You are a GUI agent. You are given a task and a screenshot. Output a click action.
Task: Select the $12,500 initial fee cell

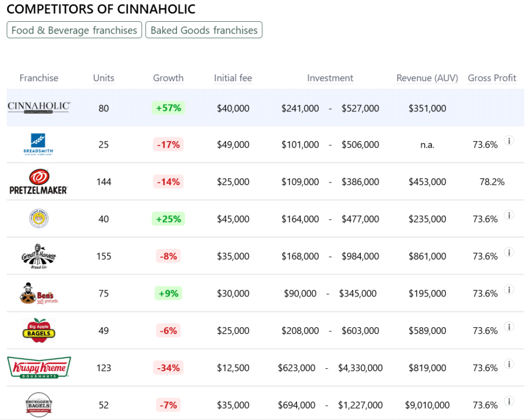coord(233,368)
